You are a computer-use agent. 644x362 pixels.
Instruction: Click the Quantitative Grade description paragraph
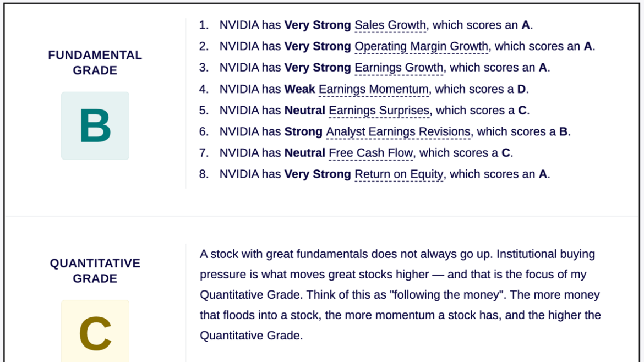tap(401, 295)
